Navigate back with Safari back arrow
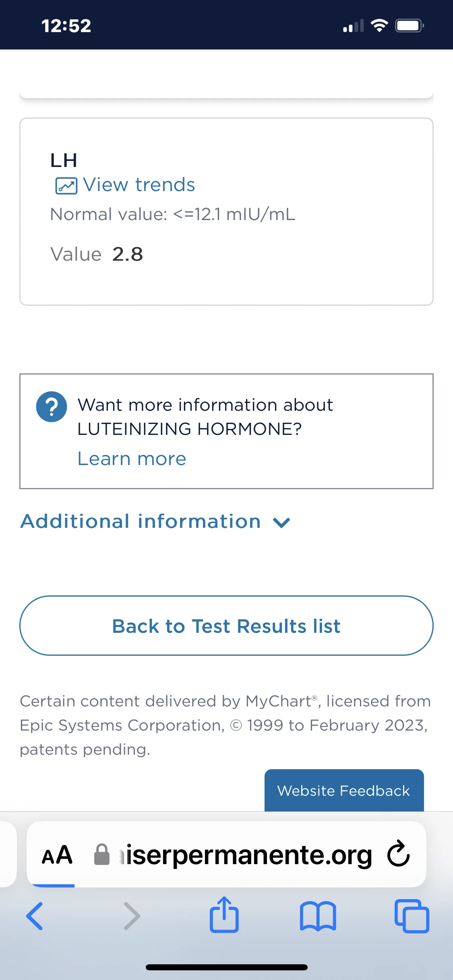Image resolution: width=453 pixels, height=980 pixels. [35, 916]
